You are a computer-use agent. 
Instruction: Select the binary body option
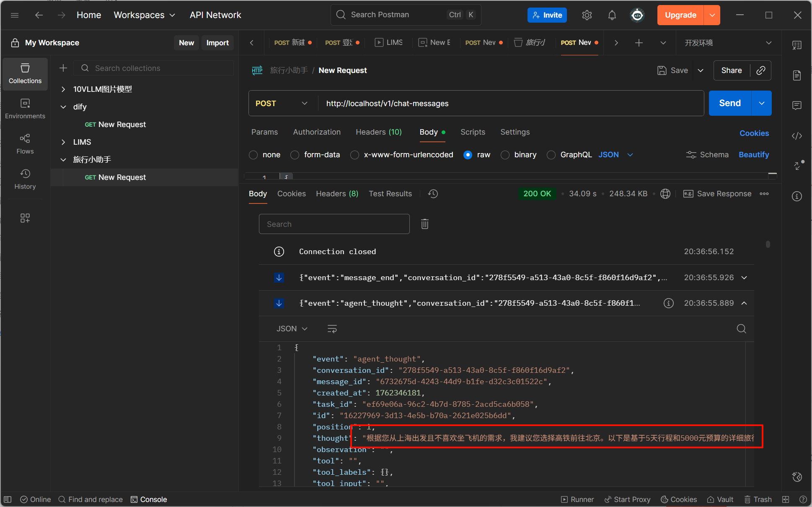click(505, 155)
